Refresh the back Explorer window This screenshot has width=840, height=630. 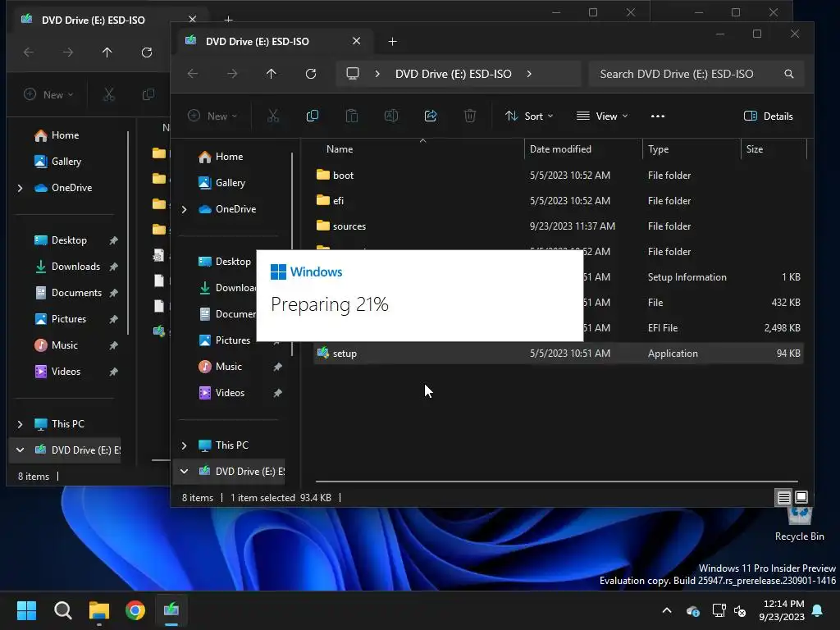[147, 52]
